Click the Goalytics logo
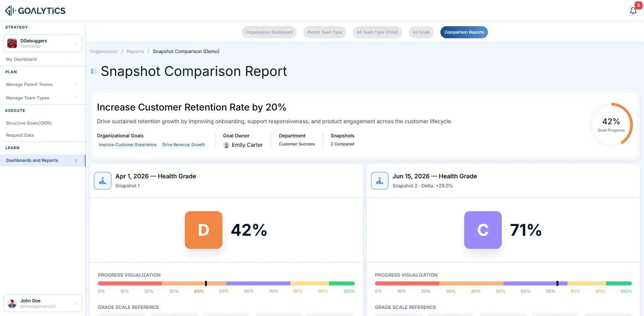644x316 pixels. (x=35, y=11)
